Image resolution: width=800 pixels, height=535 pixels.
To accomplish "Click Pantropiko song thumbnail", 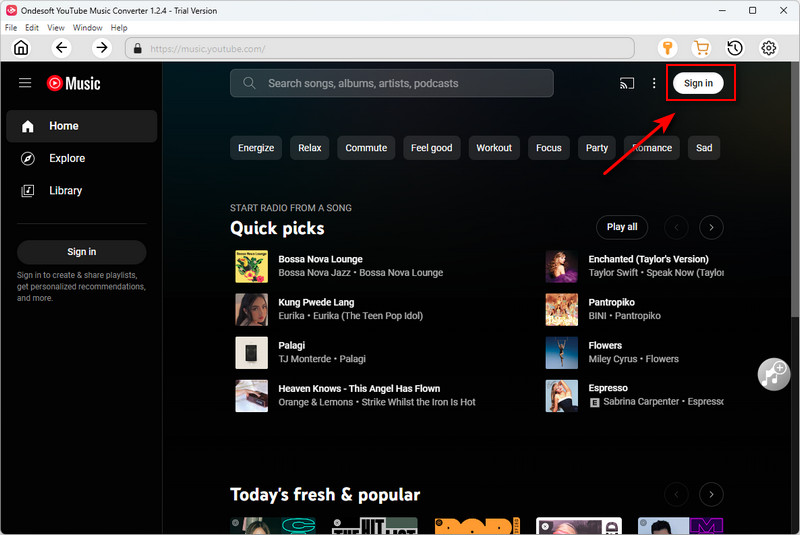I will click(x=562, y=310).
